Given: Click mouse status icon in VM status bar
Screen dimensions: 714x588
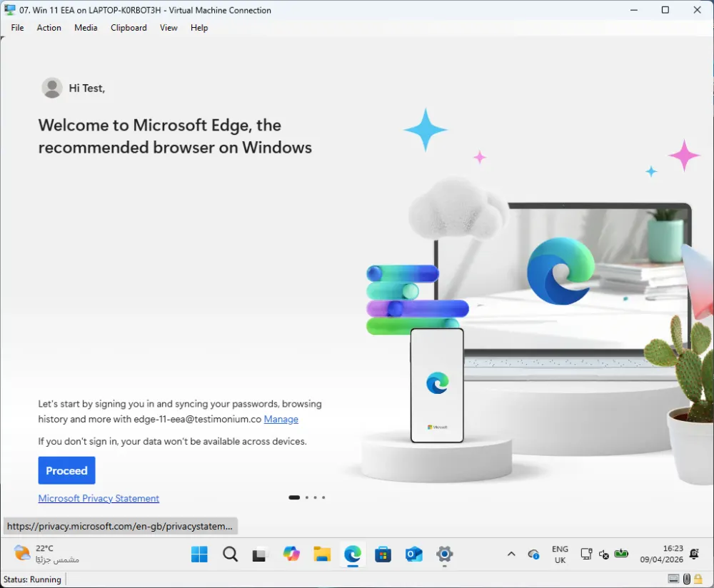Looking at the screenshot, I should point(687,579).
